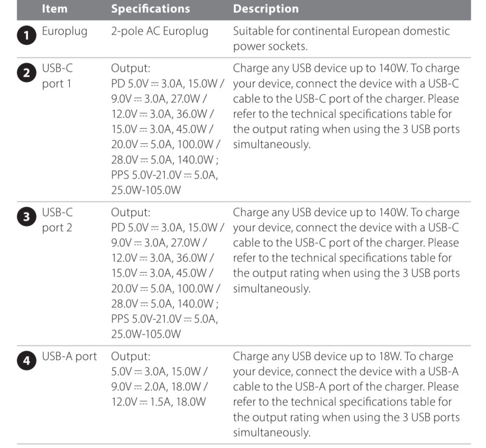The image size is (486, 448).
Task: Click the Europlug item label
Action: pos(64,31)
